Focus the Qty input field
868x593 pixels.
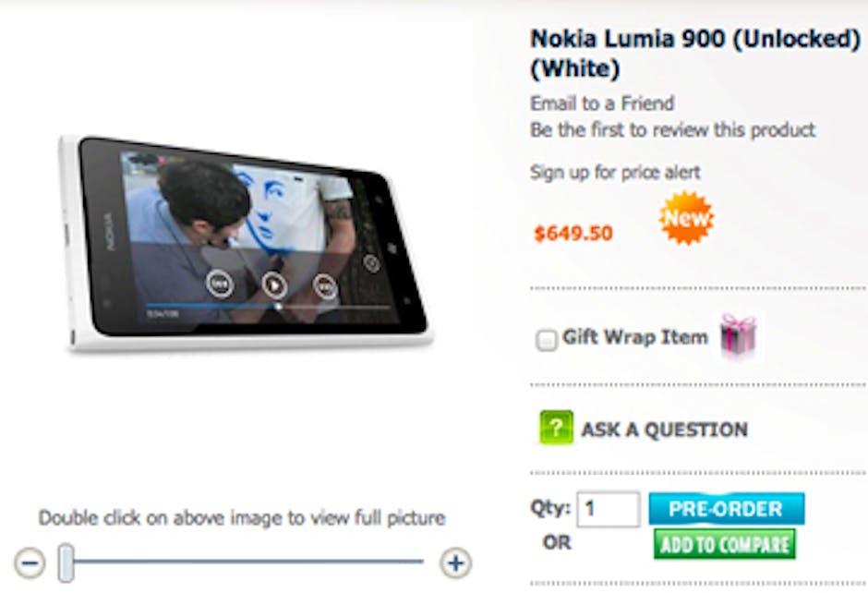tap(609, 509)
